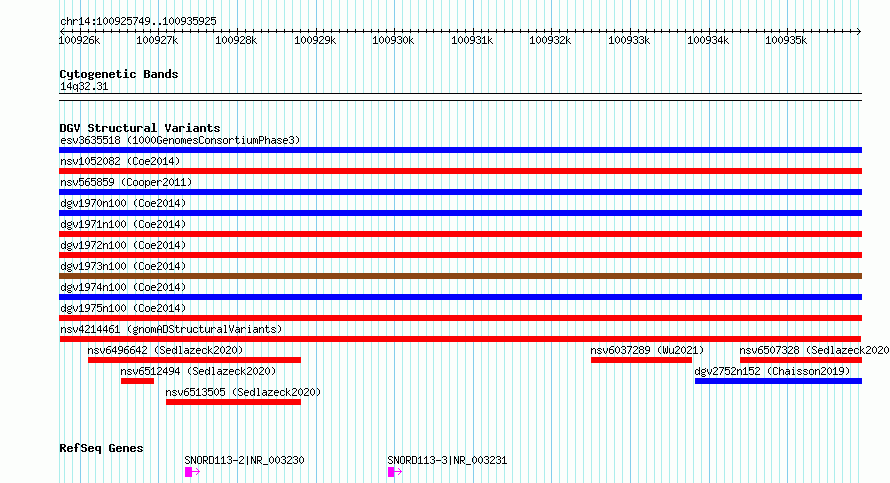The height and width of the screenshot is (483, 890).
Task: Open nsv6037289 (Wu2021) label
Action: pyautogui.click(x=647, y=350)
